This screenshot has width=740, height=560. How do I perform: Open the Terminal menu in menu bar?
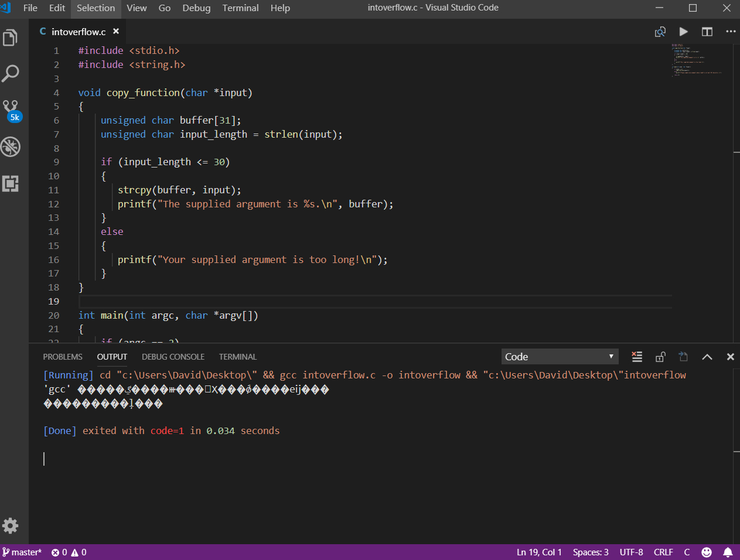[240, 8]
